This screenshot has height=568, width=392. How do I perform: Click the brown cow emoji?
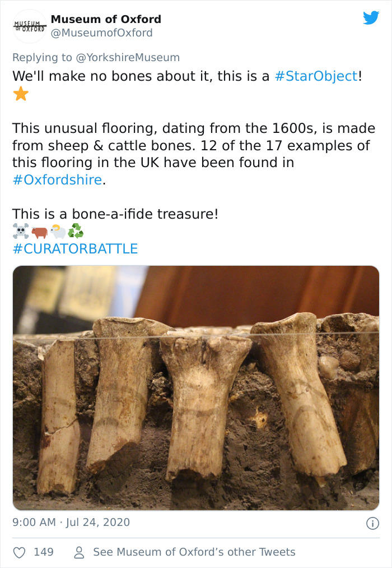coord(39,231)
